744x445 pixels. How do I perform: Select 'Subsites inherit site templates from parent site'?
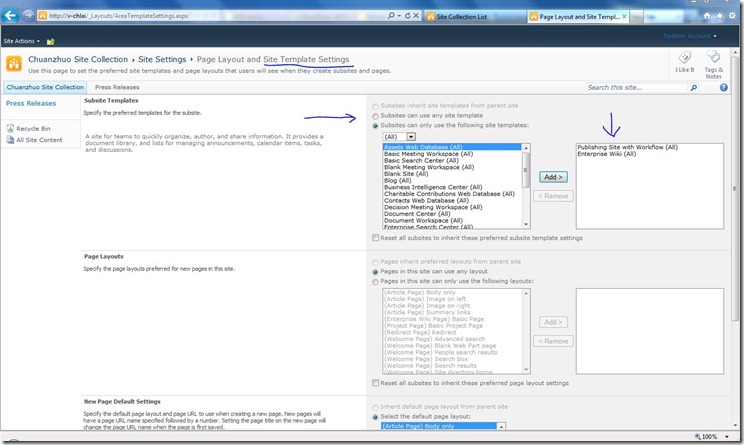(375, 106)
